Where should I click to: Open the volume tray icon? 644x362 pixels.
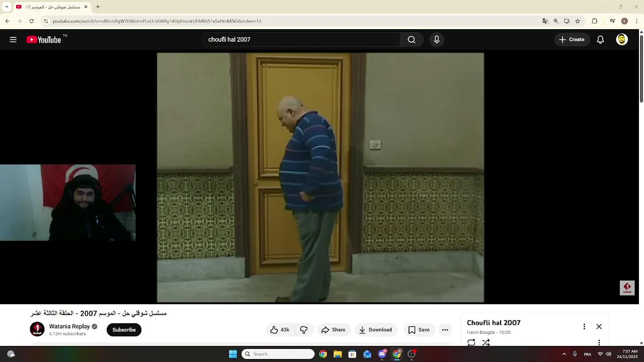pyautogui.click(x=609, y=354)
